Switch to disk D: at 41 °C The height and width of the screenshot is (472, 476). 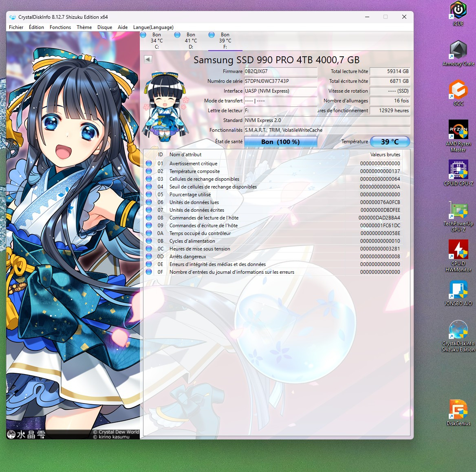pyautogui.click(x=191, y=41)
